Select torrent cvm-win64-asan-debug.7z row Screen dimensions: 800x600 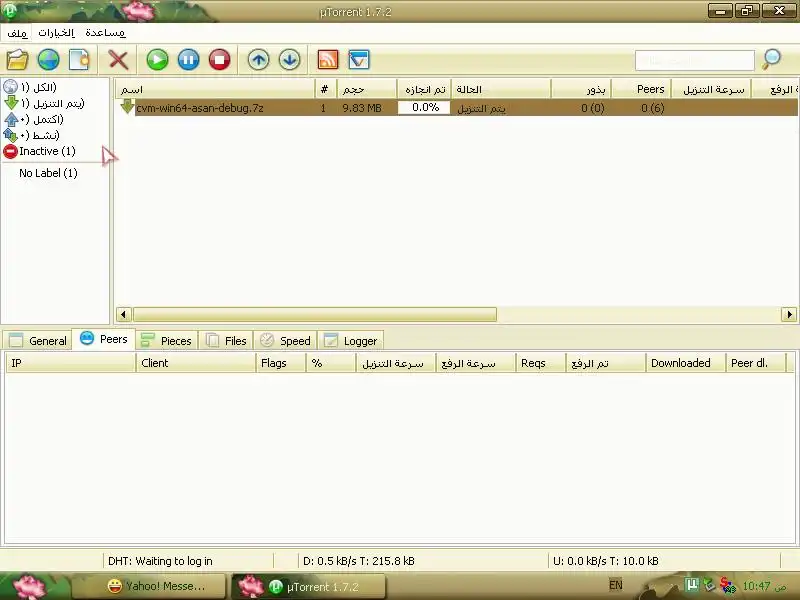pyautogui.click(x=457, y=108)
